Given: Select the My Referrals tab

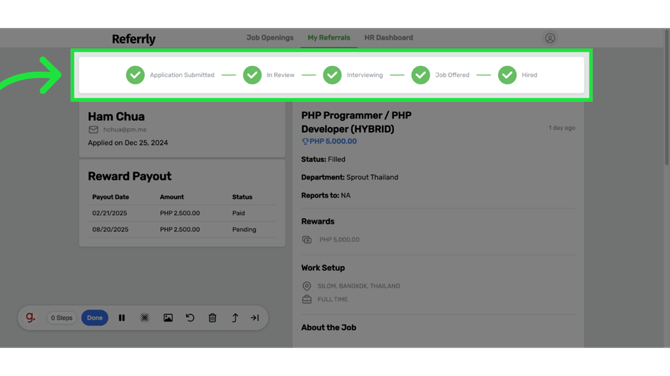Looking at the screenshot, I should [x=329, y=38].
